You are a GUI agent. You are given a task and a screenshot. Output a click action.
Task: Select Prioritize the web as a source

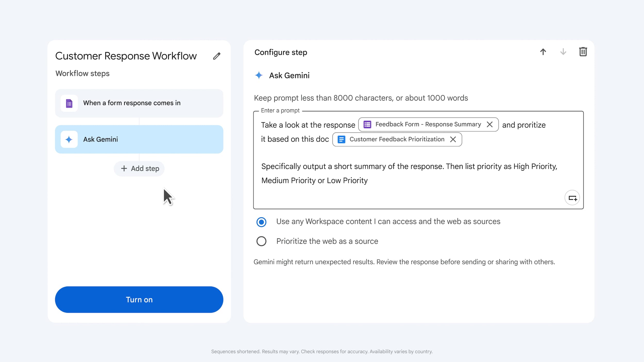(261, 241)
